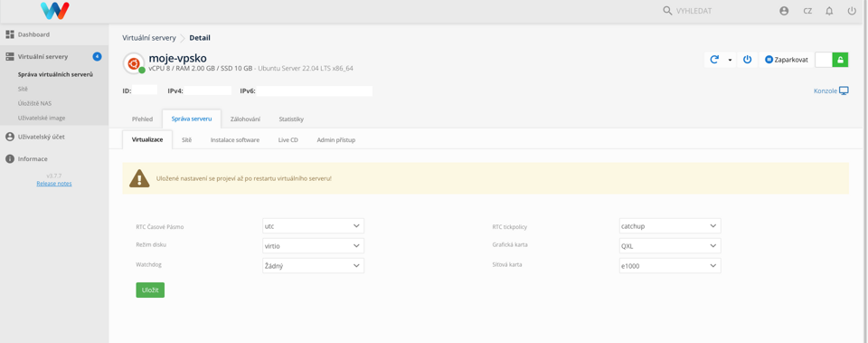Click the Dashboard grid icon
The image size is (868, 343).
point(9,34)
